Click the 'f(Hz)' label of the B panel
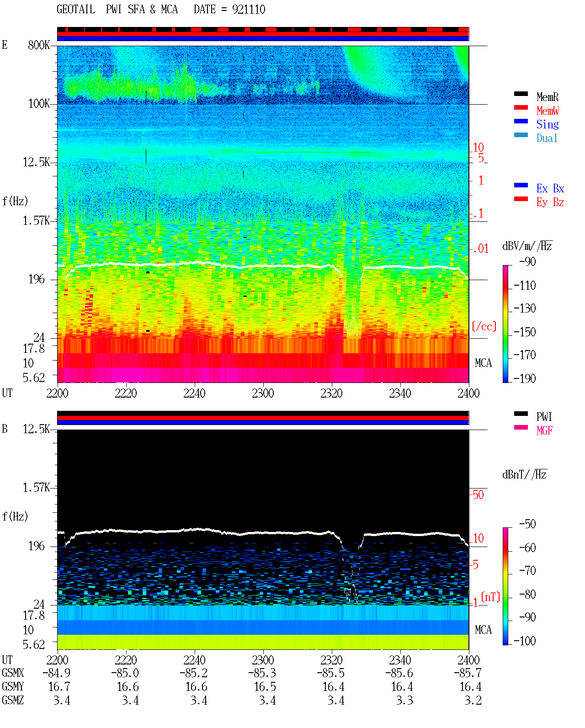 15,516
